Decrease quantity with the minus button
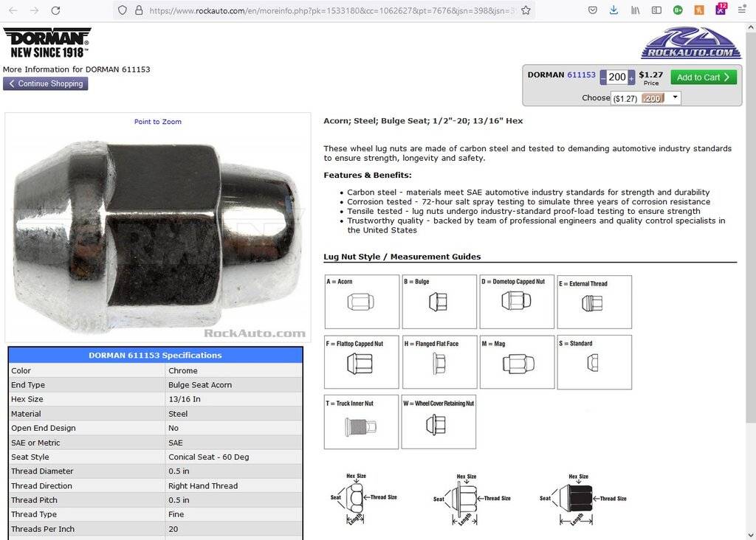 click(603, 77)
